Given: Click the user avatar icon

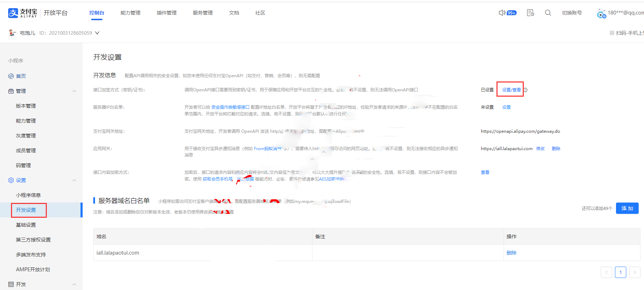Looking at the screenshot, I should point(601,13).
